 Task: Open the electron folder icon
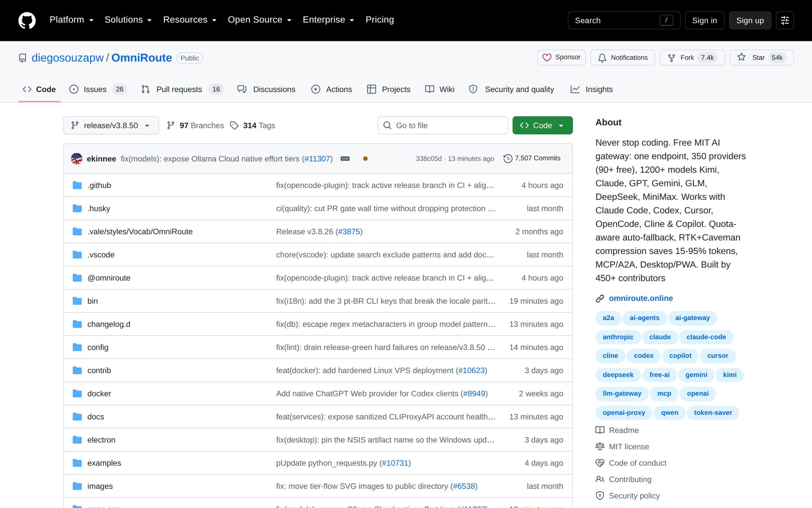point(77,440)
